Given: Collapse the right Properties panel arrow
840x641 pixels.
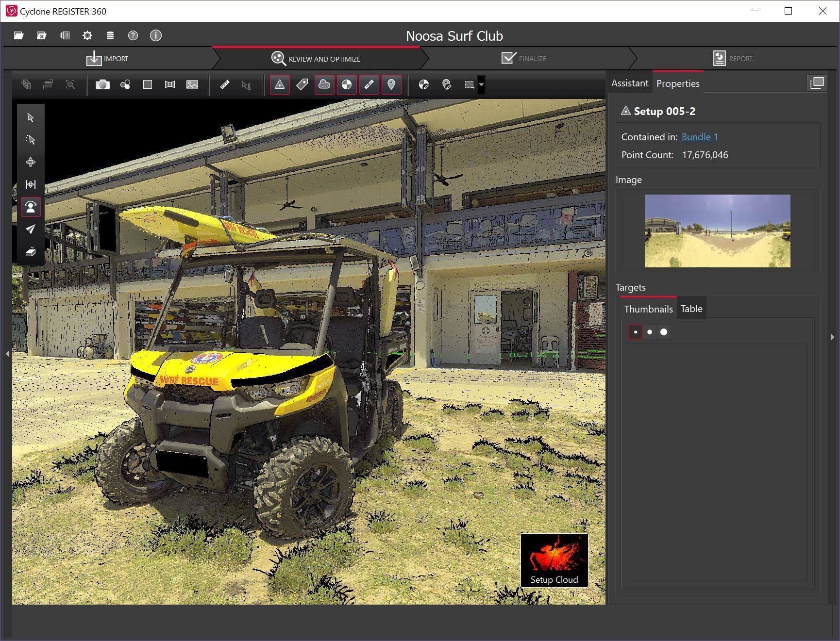Looking at the screenshot, I should (x=832, y=337).
